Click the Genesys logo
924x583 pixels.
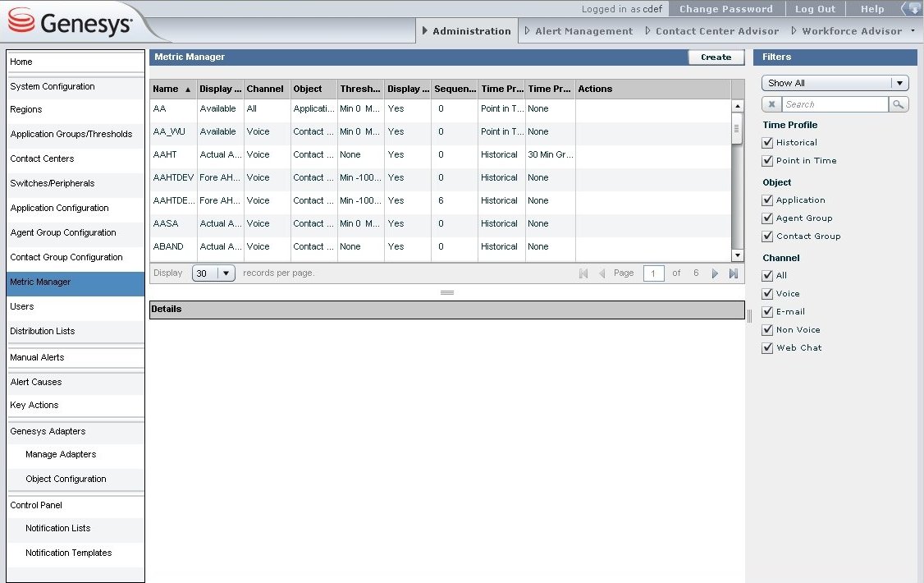coord(70,22)
